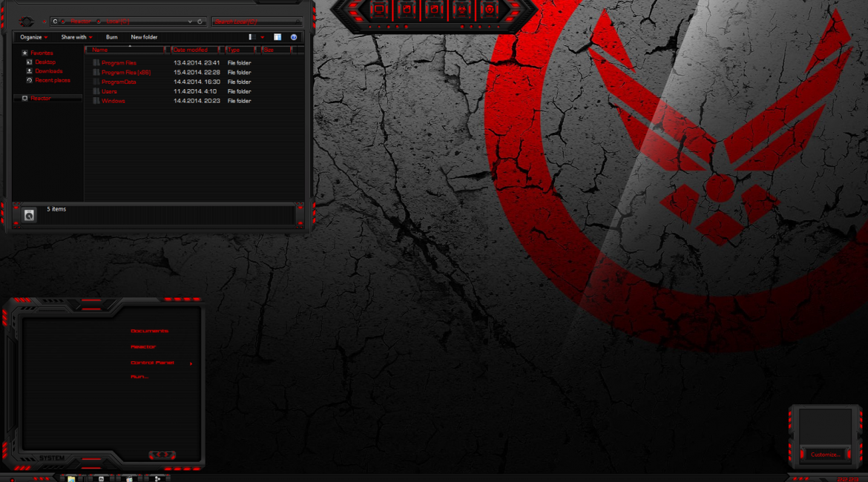Select Downloads in navigation pane

(49, 71)
